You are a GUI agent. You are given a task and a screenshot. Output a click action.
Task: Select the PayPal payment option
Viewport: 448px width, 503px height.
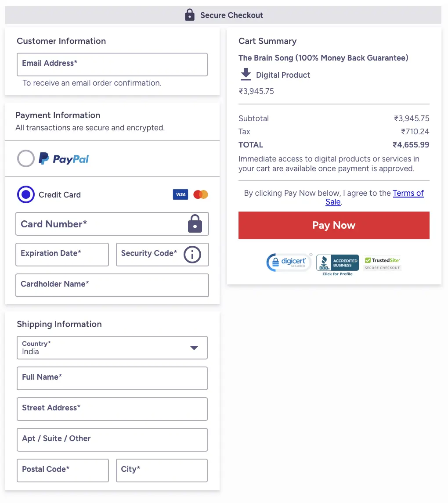(26, 158)
